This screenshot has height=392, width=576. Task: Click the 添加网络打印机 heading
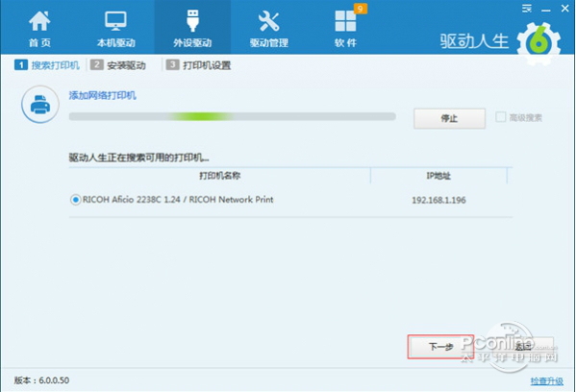point(103,96)
